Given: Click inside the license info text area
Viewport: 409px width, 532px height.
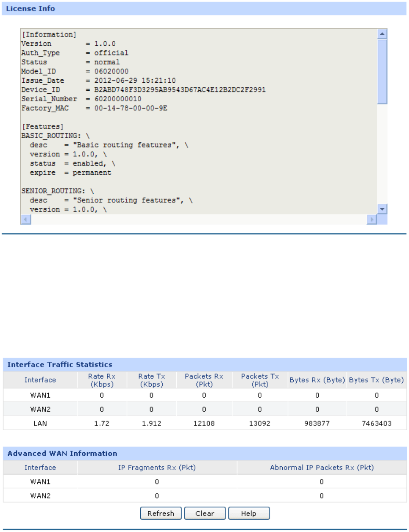Looking at the screenshot, I should [198, 122].
